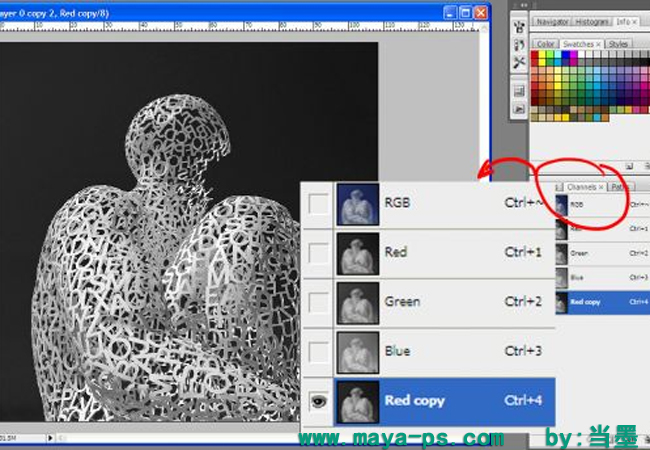Select the Red copy row in small Channels panel
This screenshot has height=450, width=650.
coord(603,302)
